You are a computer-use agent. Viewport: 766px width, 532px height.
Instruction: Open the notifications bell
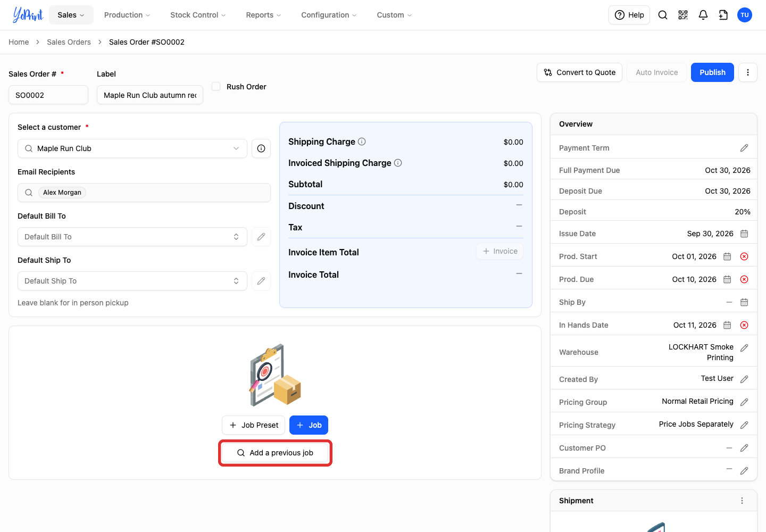click(x=703, y=15)
